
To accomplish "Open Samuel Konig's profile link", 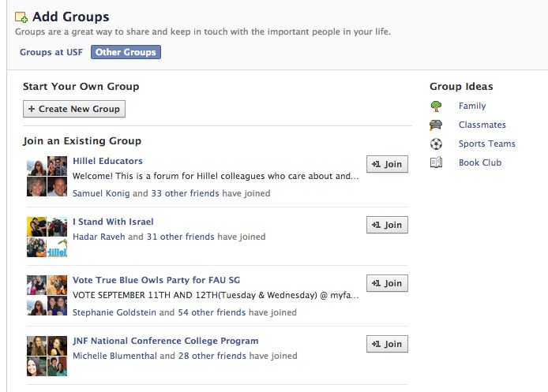I will point(101,193).
